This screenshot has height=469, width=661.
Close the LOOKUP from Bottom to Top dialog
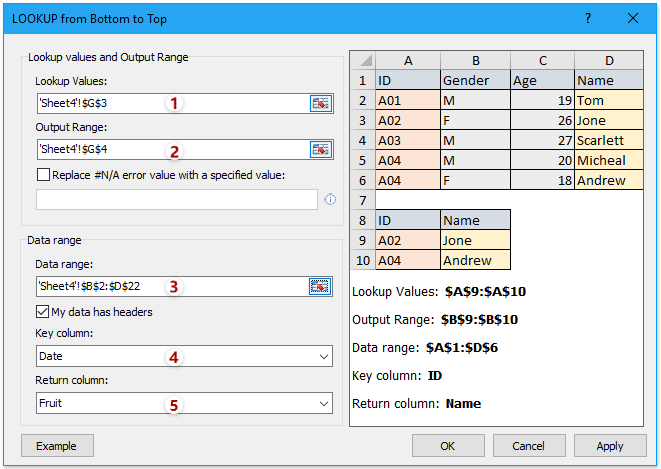(632, 18)
